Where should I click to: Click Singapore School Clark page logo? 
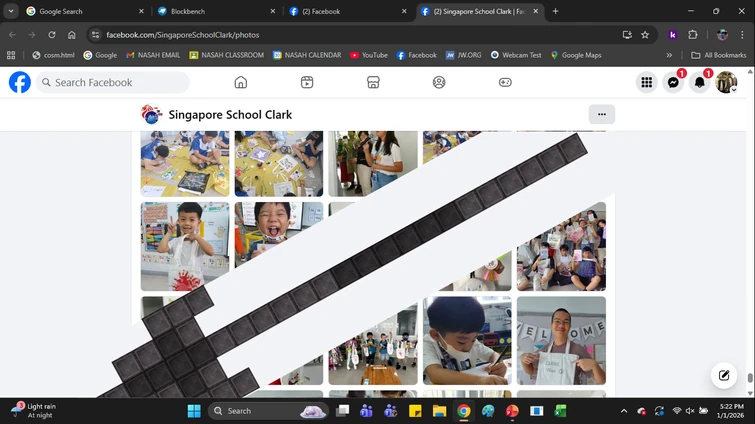(x=152, y=115)
